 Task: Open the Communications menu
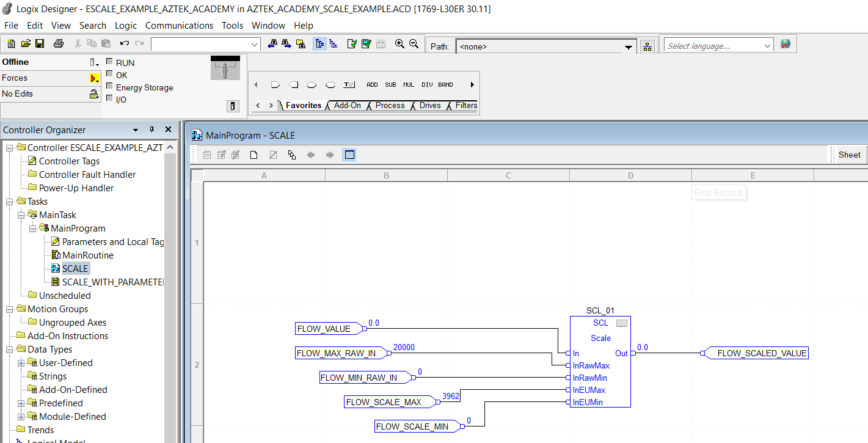coord(179,26)
